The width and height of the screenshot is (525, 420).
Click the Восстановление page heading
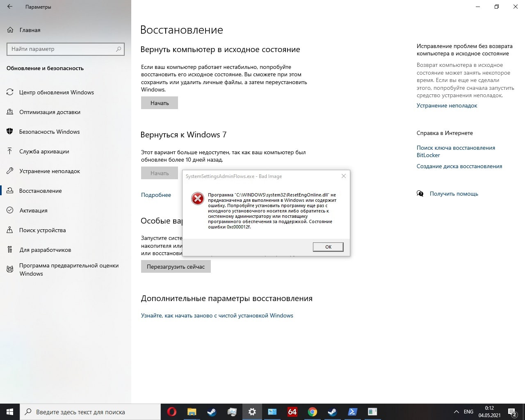pyautogui.click(x=182, y=30)
